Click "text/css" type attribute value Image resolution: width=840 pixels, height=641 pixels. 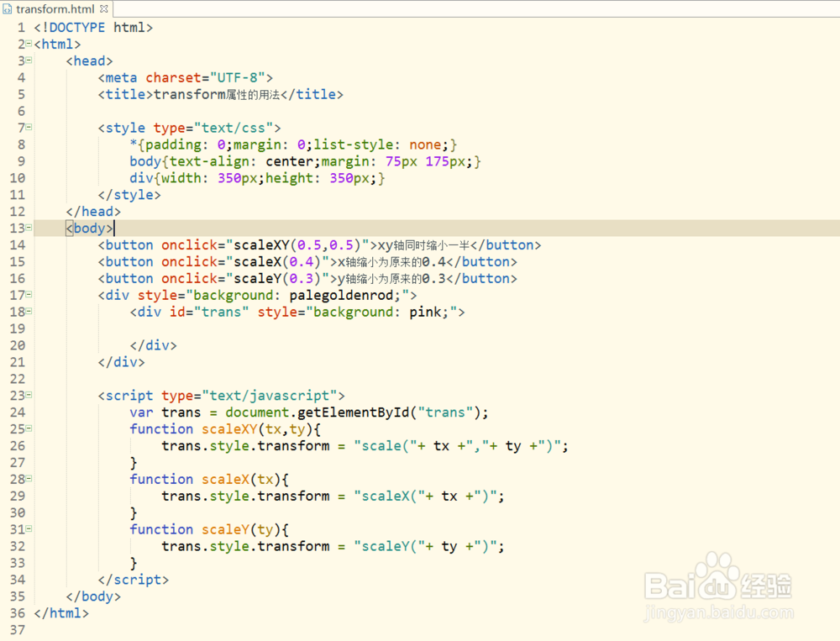point(234,128)
